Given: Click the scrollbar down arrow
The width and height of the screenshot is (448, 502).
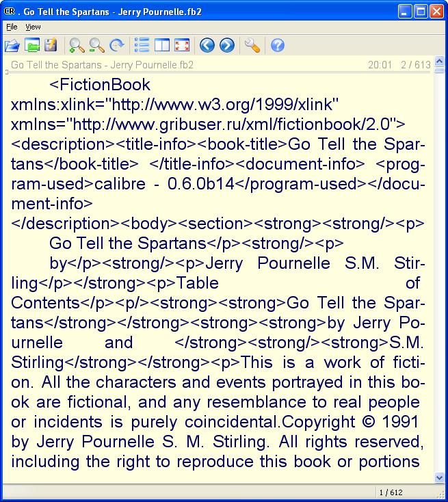Looking at the screenshot, I should pos(439,478).
